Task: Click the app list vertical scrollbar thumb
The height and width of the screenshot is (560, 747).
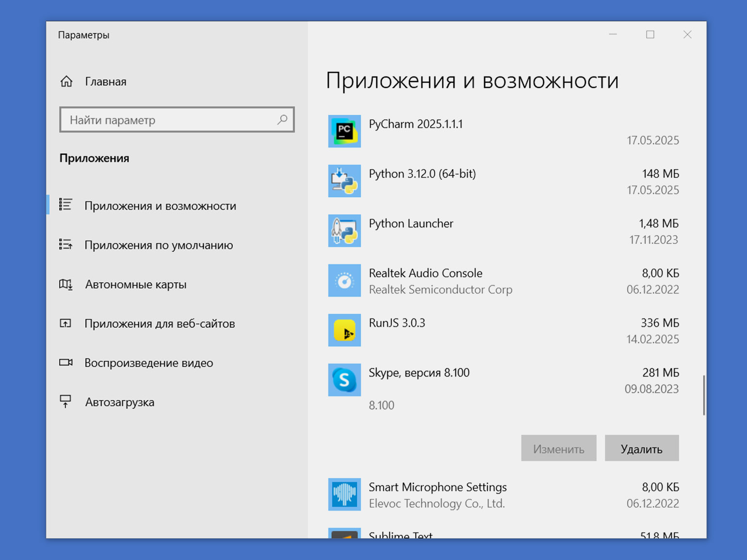Action: (x=704, y=395)
